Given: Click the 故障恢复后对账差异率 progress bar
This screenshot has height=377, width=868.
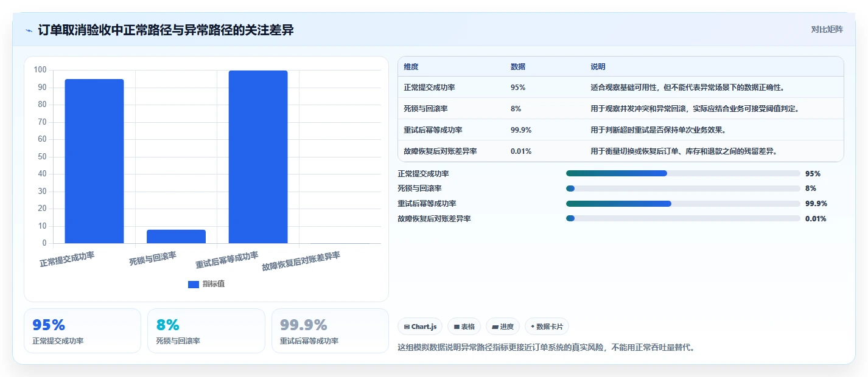Looking at the screenshot, I should [683, 218].
